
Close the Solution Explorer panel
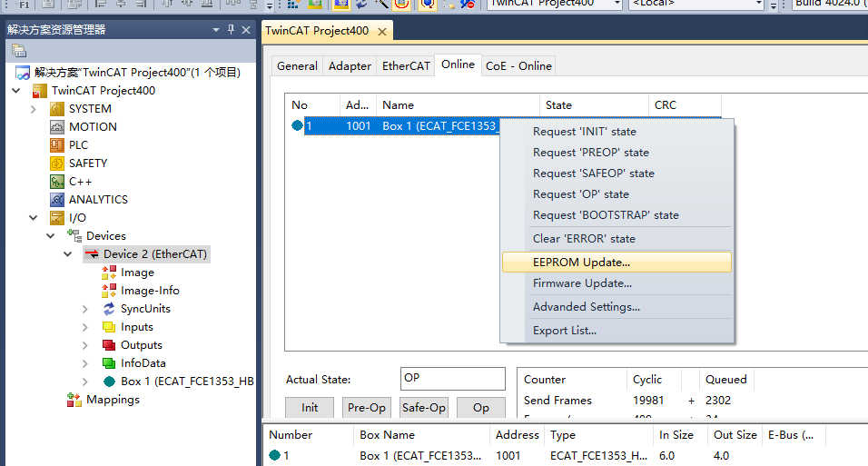pyautogui.click(x=246, y=30)
